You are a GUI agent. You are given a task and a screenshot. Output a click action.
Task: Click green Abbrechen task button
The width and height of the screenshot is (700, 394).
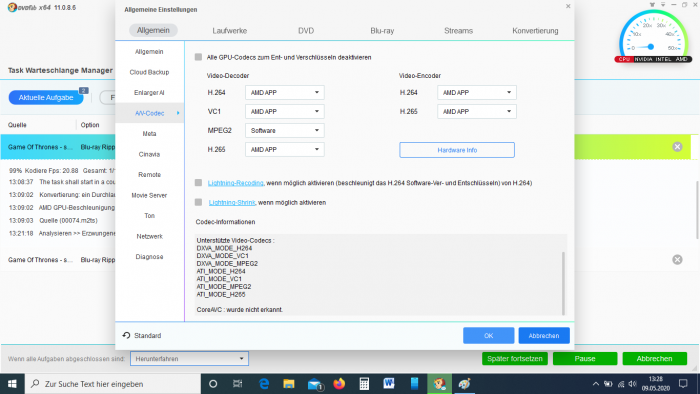coord(654,358)
